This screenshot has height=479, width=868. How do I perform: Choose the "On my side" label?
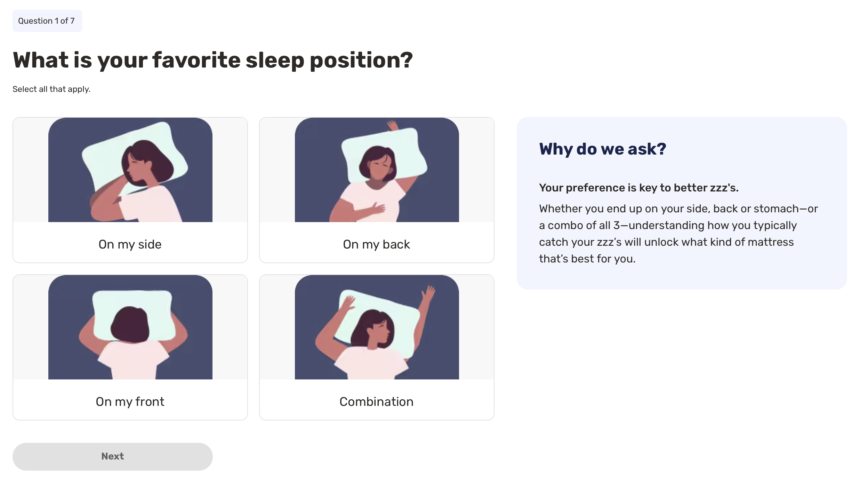[x=130, y=244]
